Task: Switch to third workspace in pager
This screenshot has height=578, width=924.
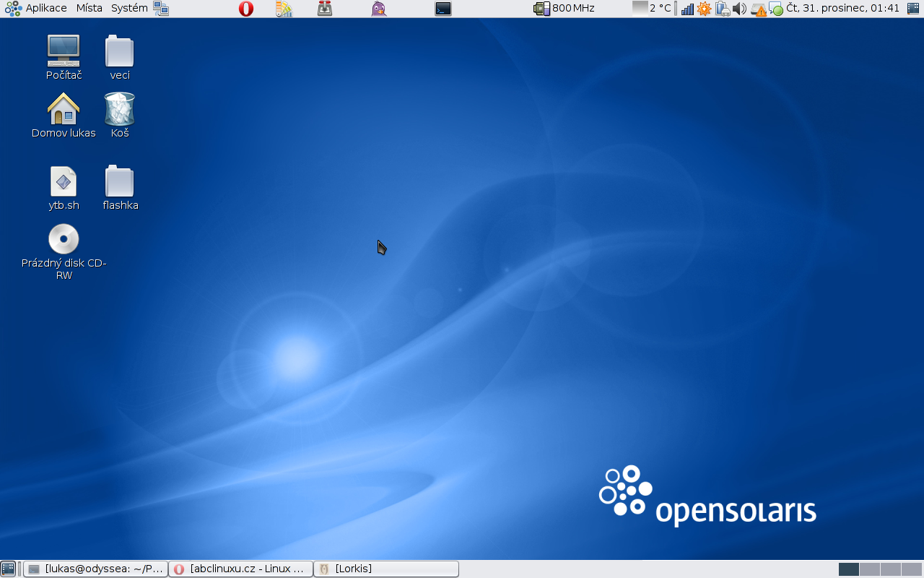Action: [x=891, y=569]
